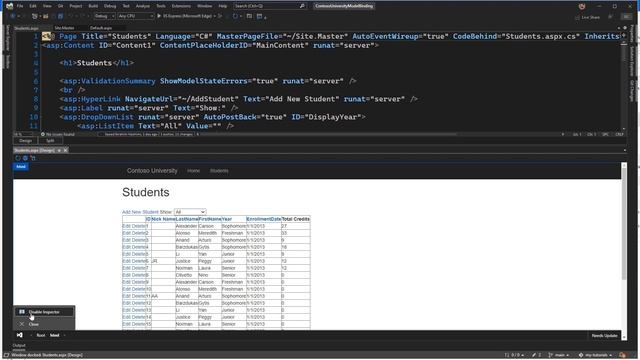Open the Show year dropdown in designer
Viewport: 640px width, 360px height.
(190, 212)
